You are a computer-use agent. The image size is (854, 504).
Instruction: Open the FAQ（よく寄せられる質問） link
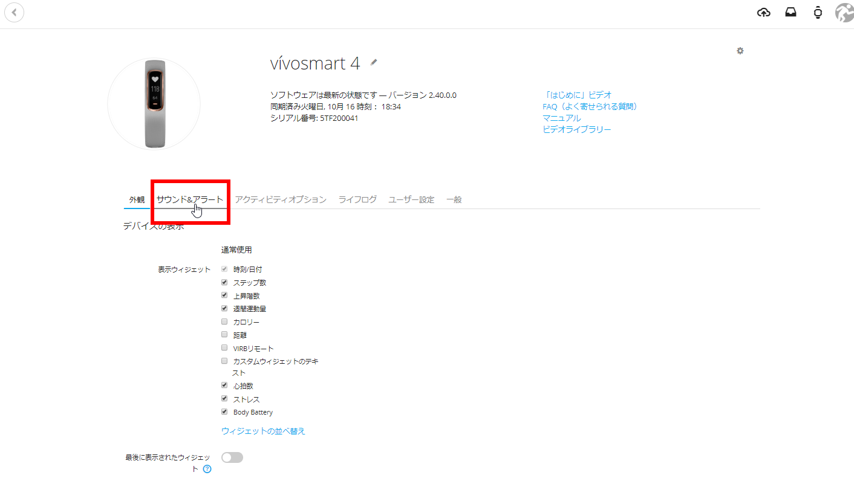pyautogui.click(x=590, y=106)
